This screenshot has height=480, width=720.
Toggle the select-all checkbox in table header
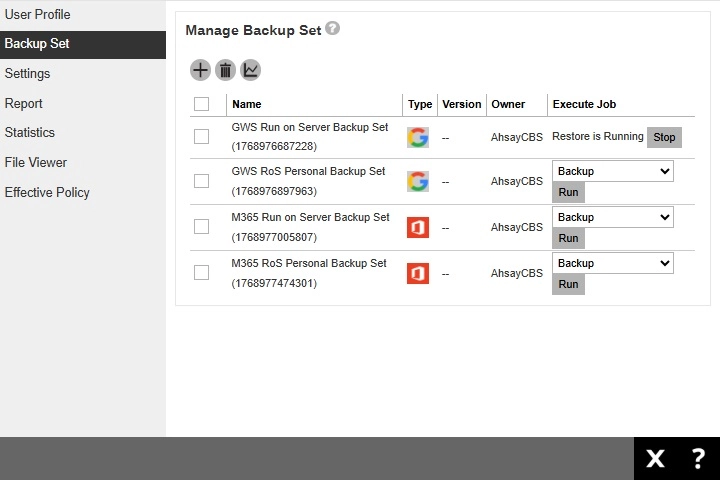click(x=202, y=104)
